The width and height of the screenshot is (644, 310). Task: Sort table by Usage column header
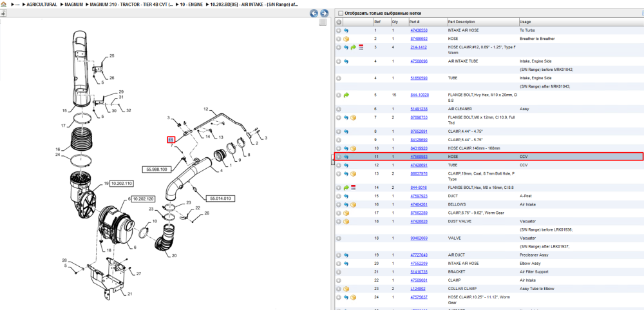[526, 22]
